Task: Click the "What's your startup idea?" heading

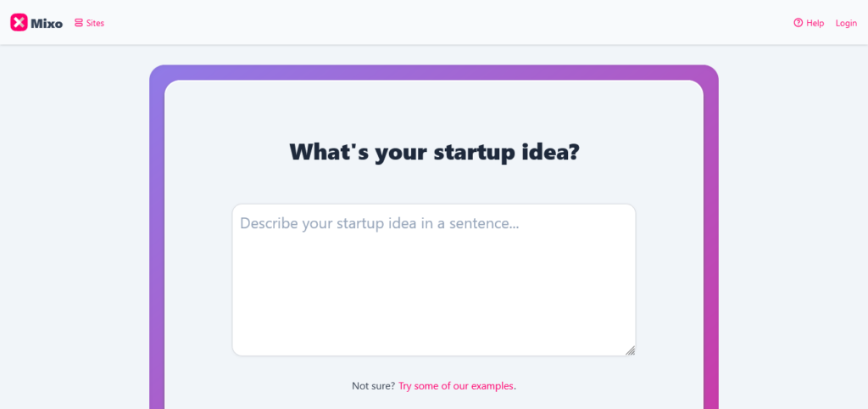Action: [x=434, y=153]
